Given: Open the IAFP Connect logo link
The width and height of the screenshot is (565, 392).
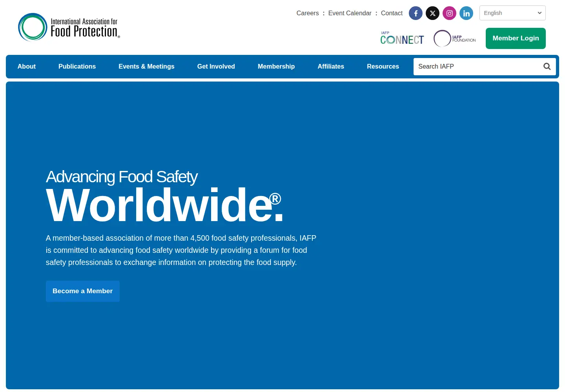Looking at the screenshot, I should pos(402,38).
